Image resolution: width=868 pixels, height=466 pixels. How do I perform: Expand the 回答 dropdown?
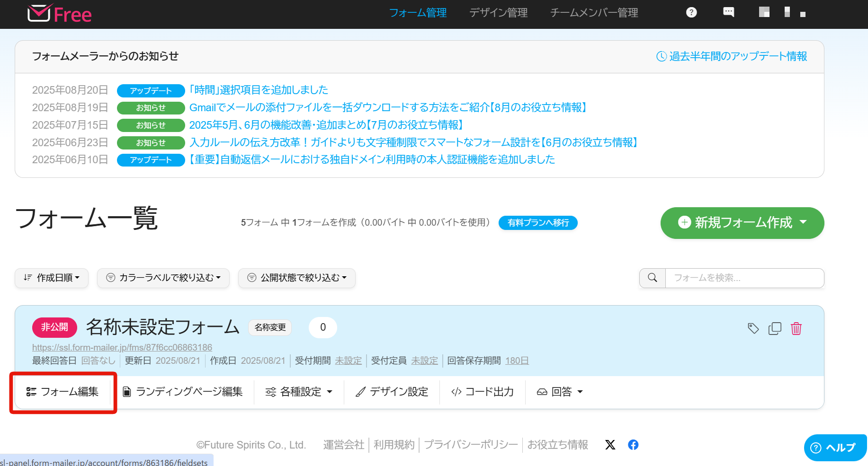click(x=560, y=392)
